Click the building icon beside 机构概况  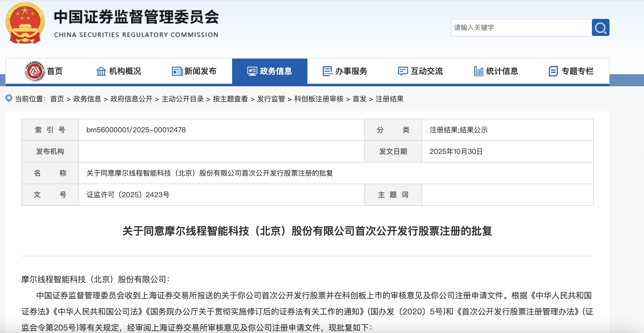[101, 71]
